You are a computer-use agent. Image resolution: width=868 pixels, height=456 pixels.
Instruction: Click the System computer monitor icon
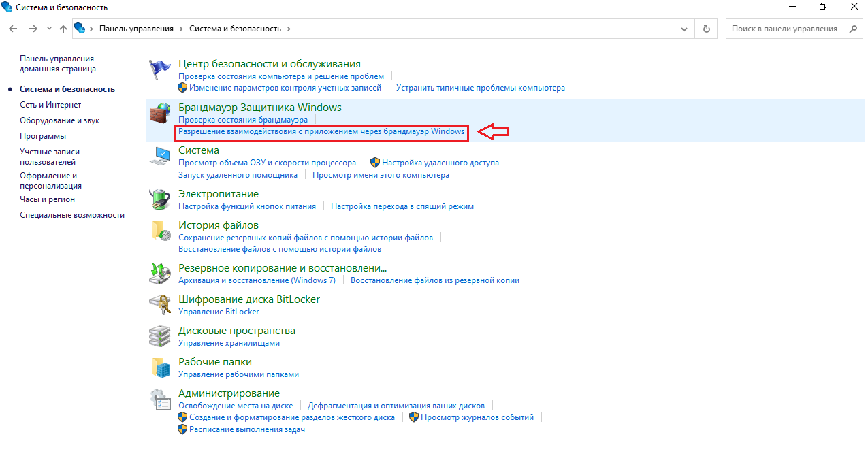(x=160, y=156)
